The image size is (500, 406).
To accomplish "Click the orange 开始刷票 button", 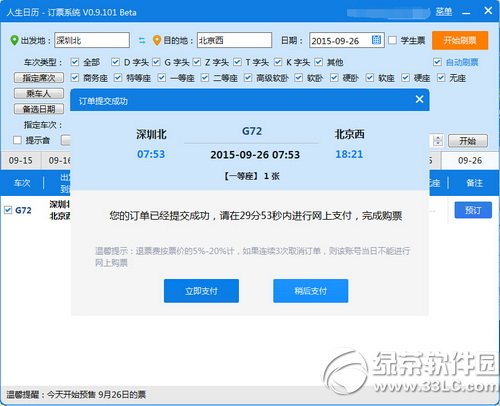I will click(x=460, y=40).
